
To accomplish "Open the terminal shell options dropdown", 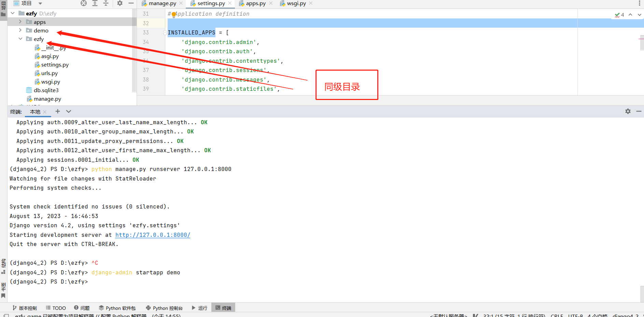I will point(69,111).
